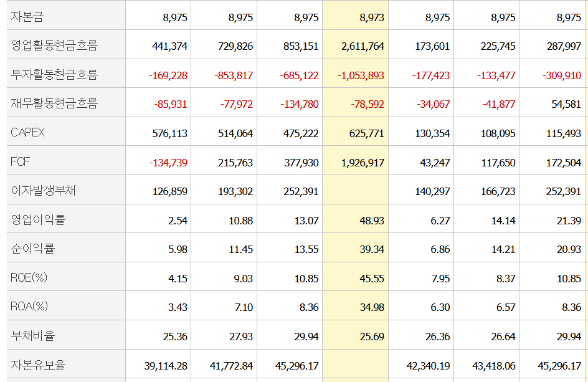Select the negative FCF value -134,739
This screenshot has height=382, width=588.
click(168, 163)
